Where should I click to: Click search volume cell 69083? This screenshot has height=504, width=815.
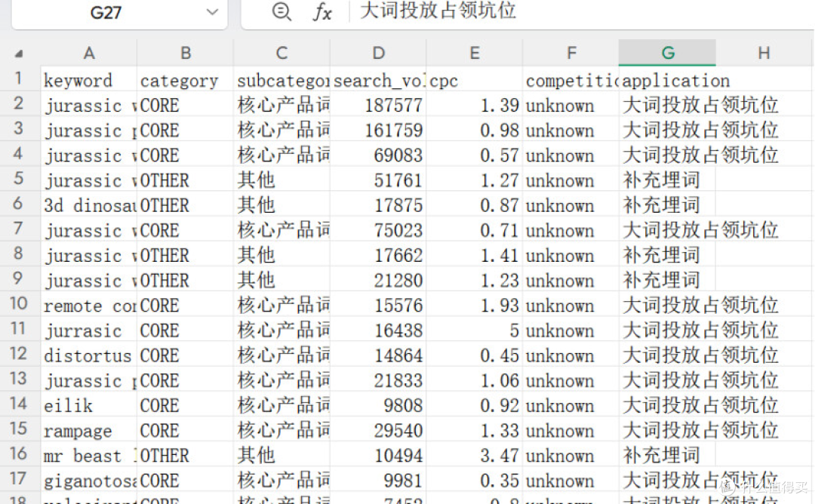click(x=378, y=155)
